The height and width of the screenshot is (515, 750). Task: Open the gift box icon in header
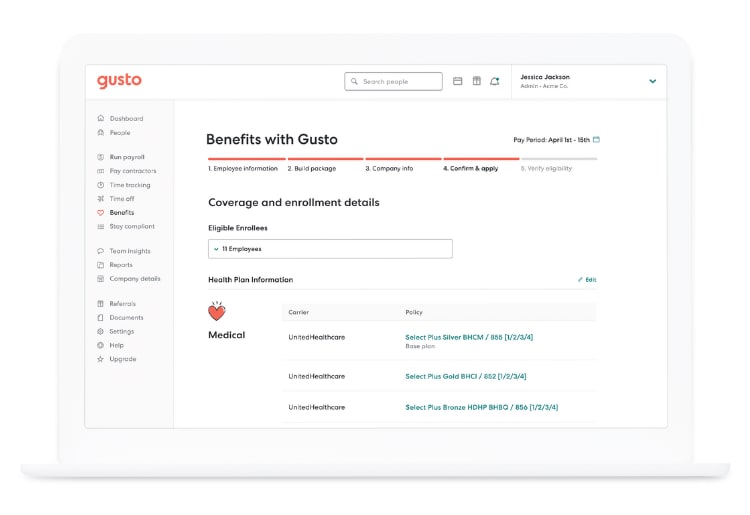click(x=477, y=81)
